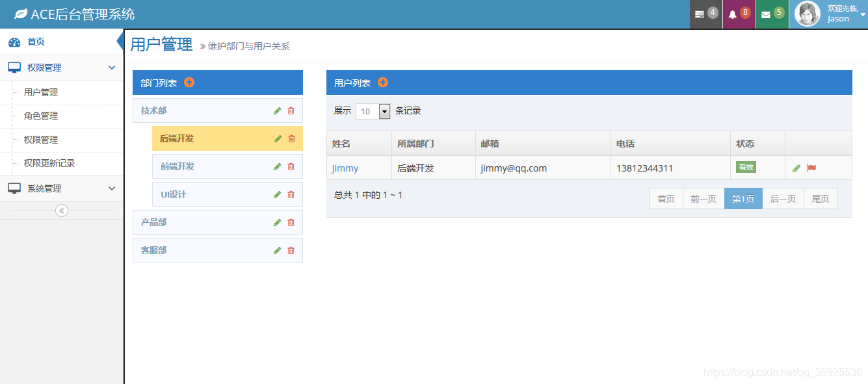The height and width of the screenshot is (384, 868).
Task: Click the leaf logo in the header
Action: 21,14
